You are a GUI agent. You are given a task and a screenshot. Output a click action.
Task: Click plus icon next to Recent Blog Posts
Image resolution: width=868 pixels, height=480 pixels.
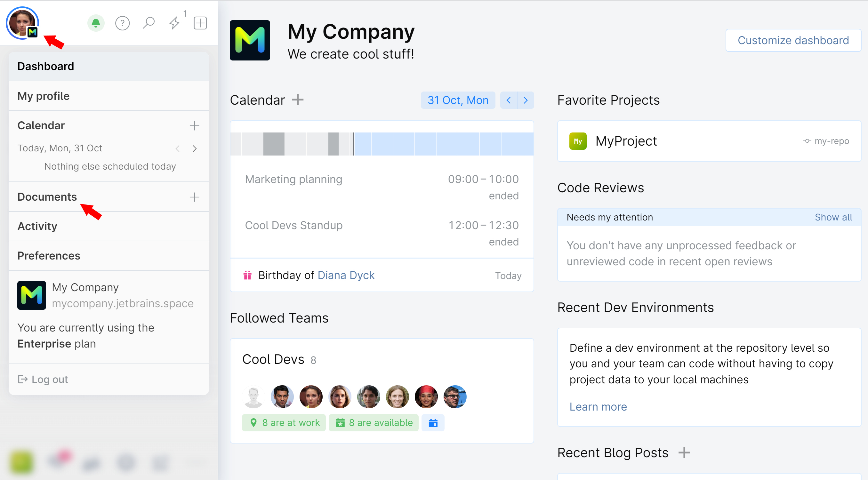pyautogui.click(x=684, y=453)
